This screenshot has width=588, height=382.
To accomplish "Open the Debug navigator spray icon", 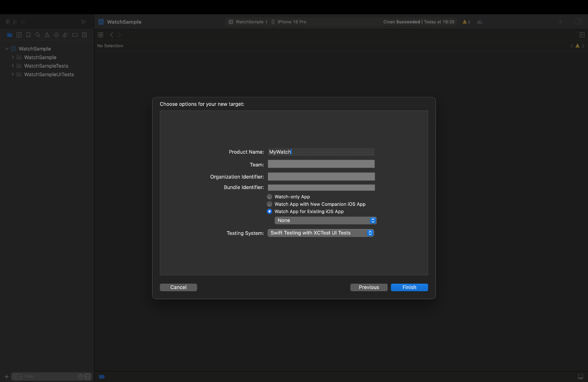I will (65, 35).
